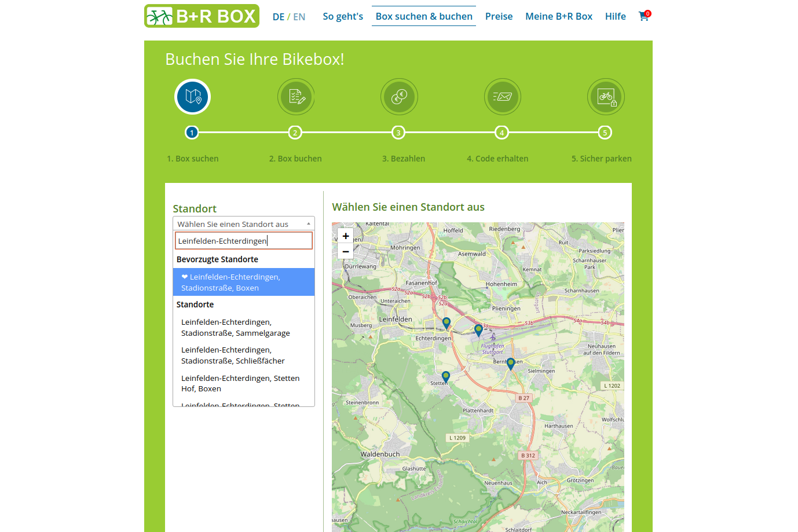Image resolution: width=798 pixels, height=532 pixels.
Task: Click the B+R BOX logo
Action: pyautogui.click(x=202, y=16)
